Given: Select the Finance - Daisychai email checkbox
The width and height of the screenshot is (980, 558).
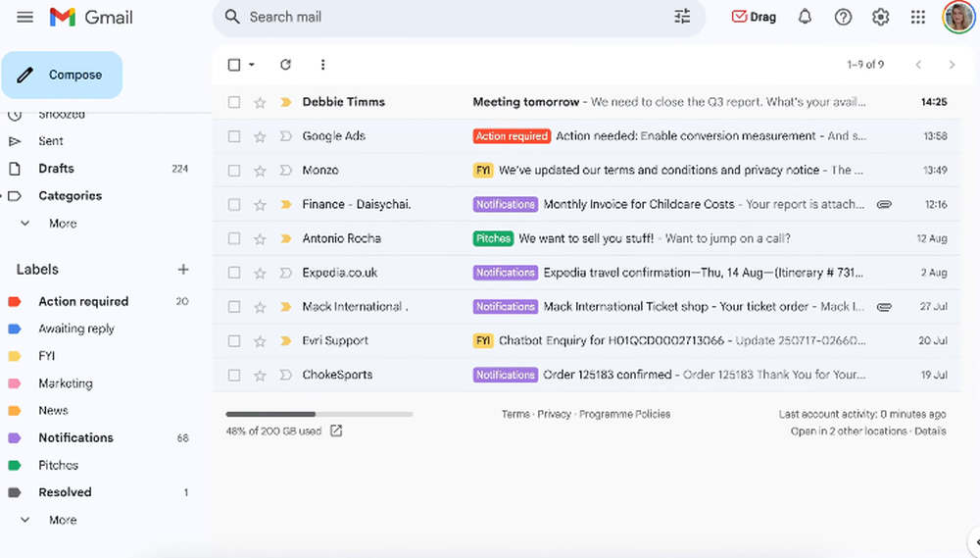Looking at the screenshot, I should (x=234, y=205).
